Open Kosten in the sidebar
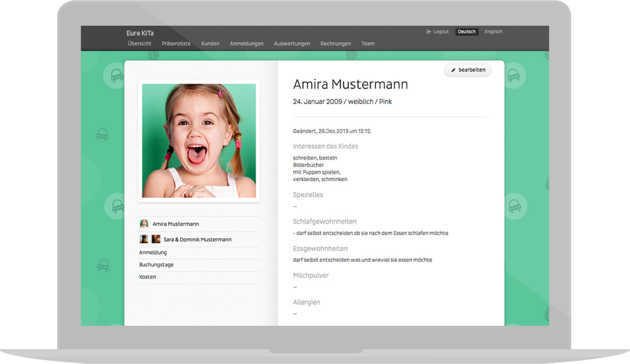The image size is (630, 364). [x=148, y=277]
